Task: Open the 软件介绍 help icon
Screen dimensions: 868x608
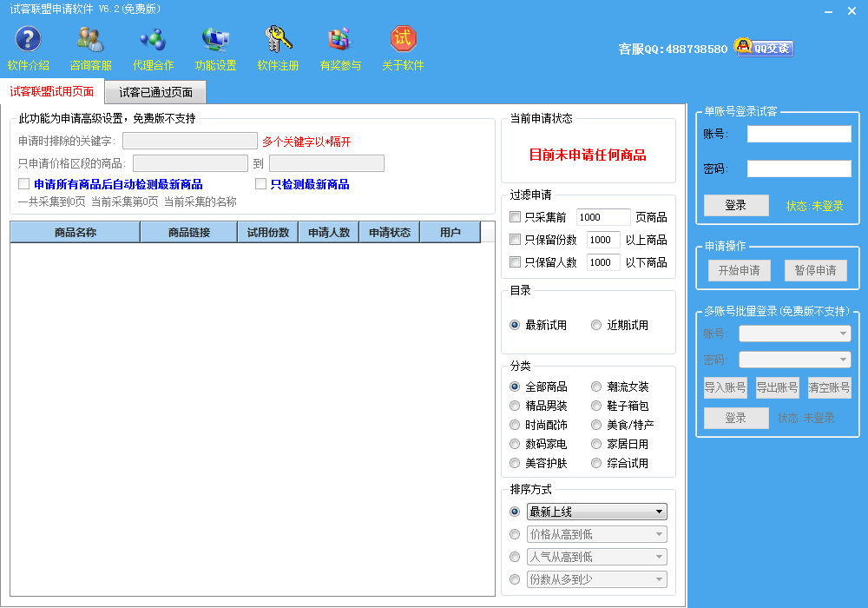Action: click(28, 40)
